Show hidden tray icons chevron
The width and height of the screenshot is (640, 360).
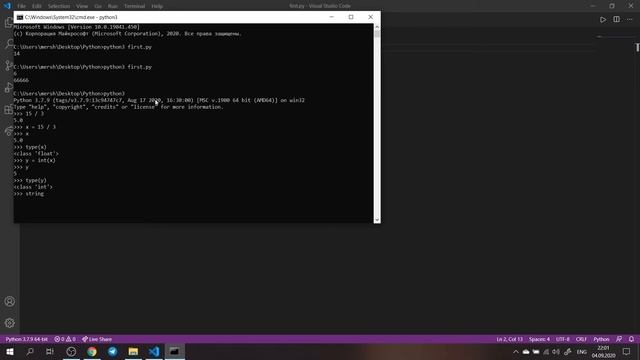(x=516, y=352)
